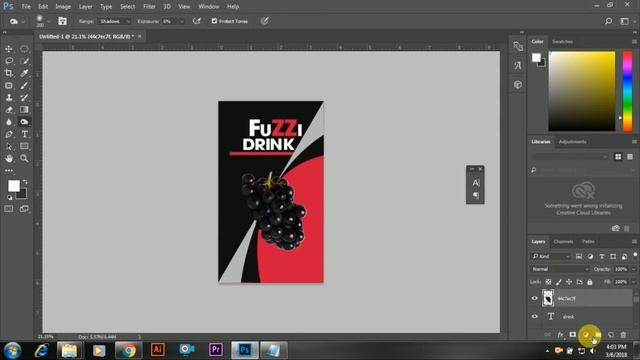The width and height of the screenshot is (640, 360).
Task: Hide the 44c7ec7f layer
Action: (x=535, y=298)
